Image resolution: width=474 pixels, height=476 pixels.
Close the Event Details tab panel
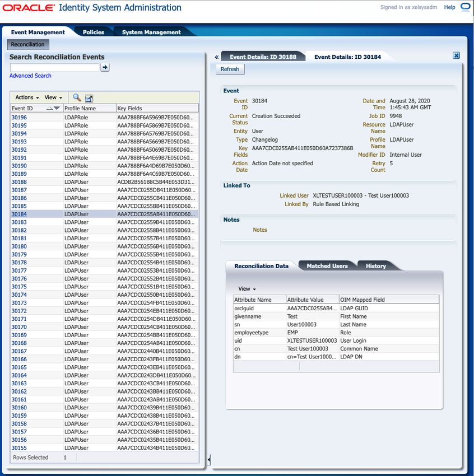point(456,55)
